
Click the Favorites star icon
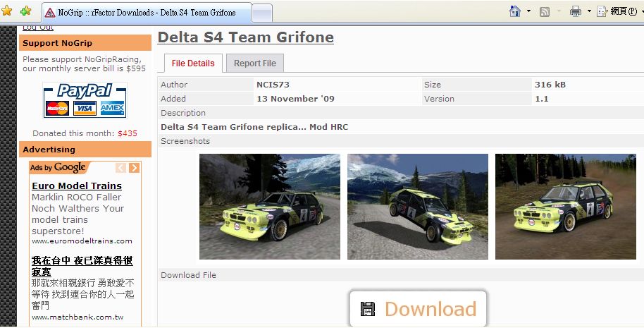point(7,11)
